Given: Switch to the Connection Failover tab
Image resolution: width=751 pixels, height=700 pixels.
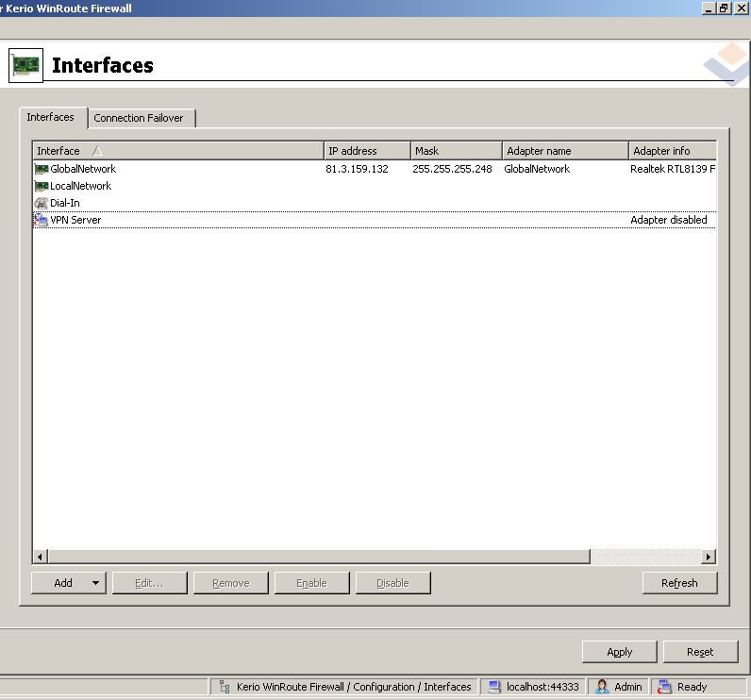Looking at the screenshot, I should pyautogui.click(x=142, y=118).
